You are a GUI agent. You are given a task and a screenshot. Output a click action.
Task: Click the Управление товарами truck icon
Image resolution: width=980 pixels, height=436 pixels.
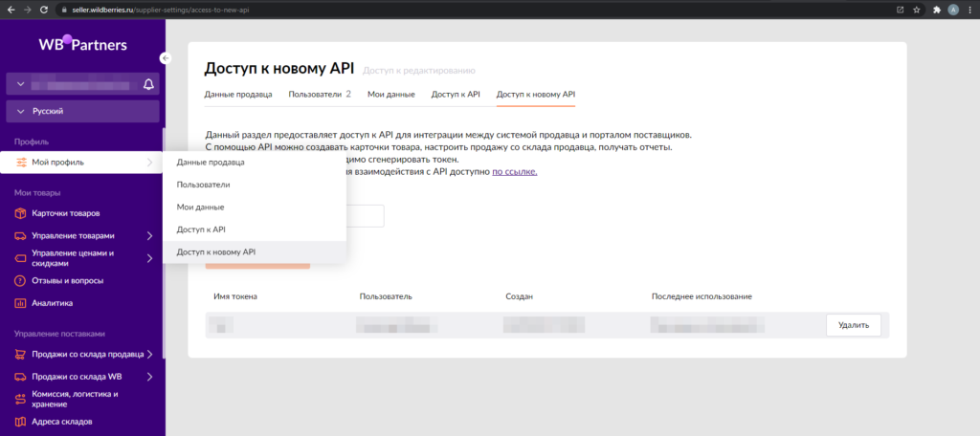21,236
